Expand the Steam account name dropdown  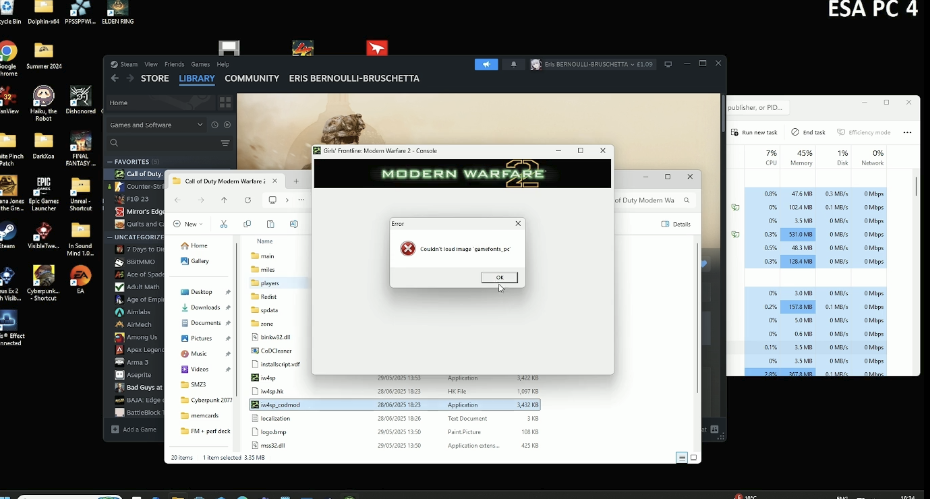[x=593, y=64]
